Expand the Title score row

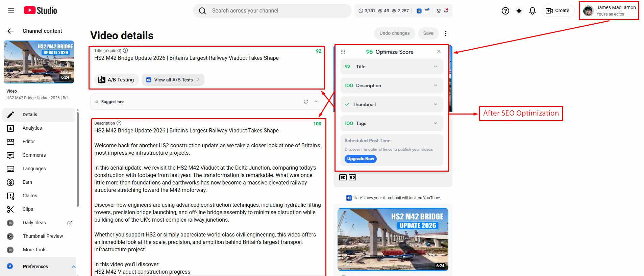pos(392,67)
